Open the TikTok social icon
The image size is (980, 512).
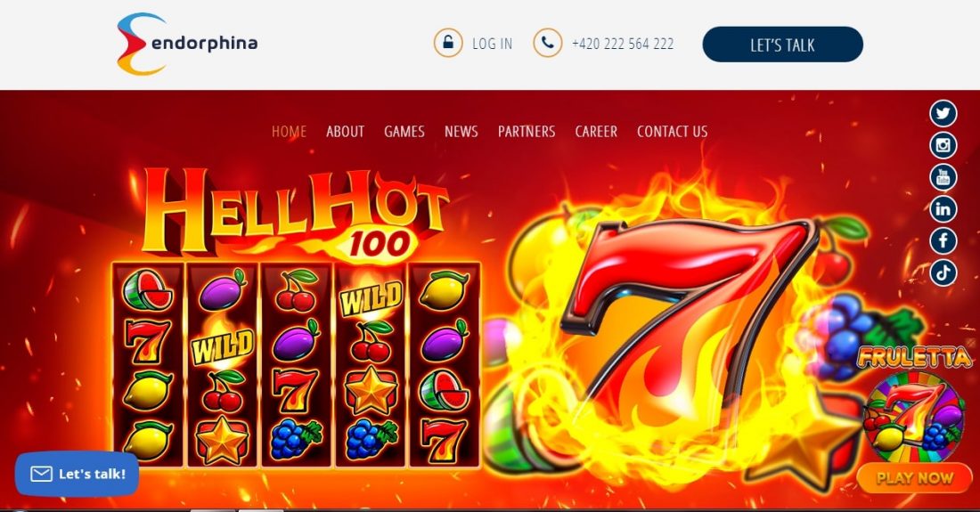[943, 272]
